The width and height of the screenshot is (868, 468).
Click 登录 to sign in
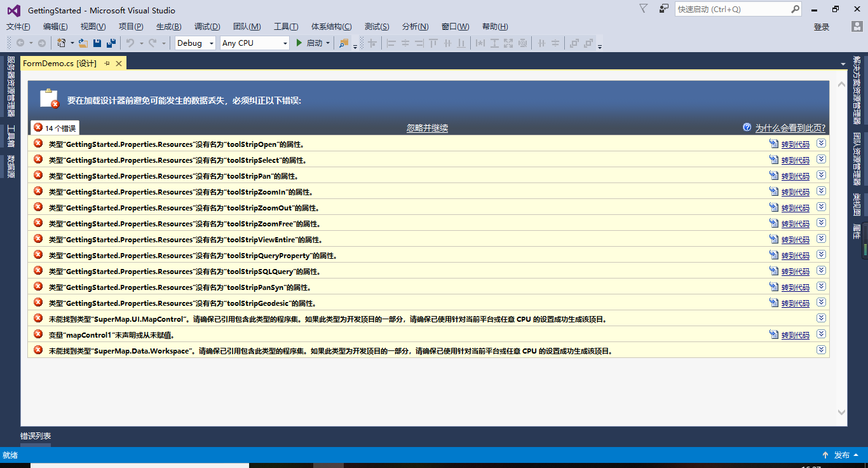pyautogui.click(x=822, y=27)
